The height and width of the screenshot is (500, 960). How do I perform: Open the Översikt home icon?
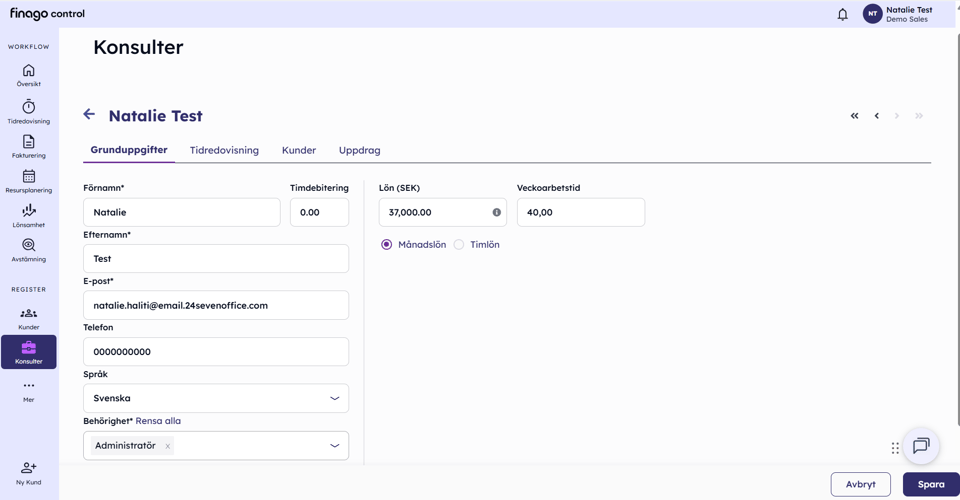(29, 70)
